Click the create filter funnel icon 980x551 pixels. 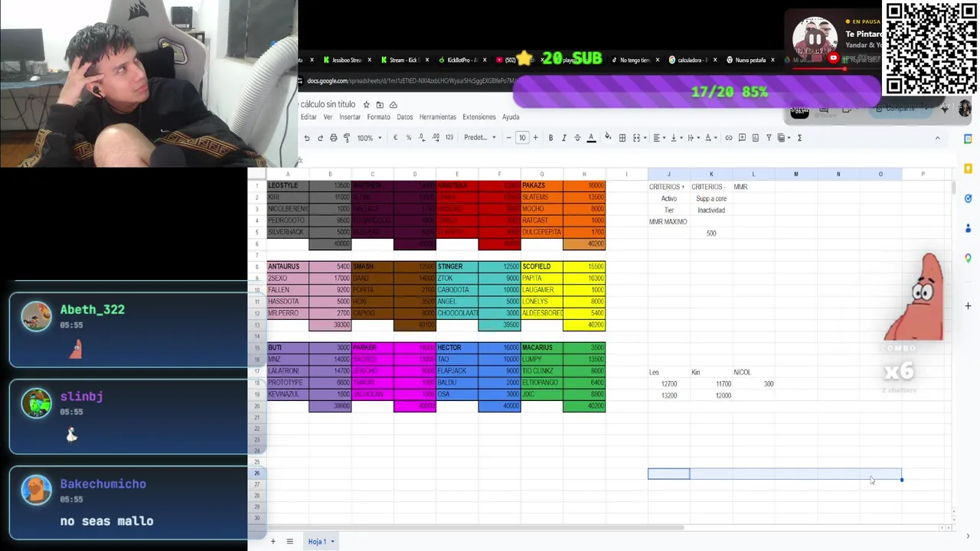click(x=769, y=138)
